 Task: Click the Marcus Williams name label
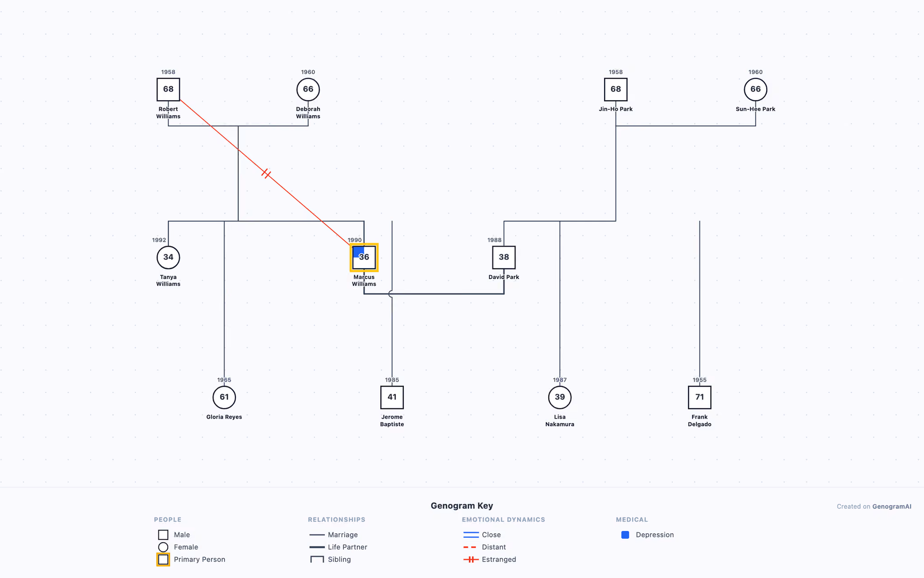pos(364,280)
